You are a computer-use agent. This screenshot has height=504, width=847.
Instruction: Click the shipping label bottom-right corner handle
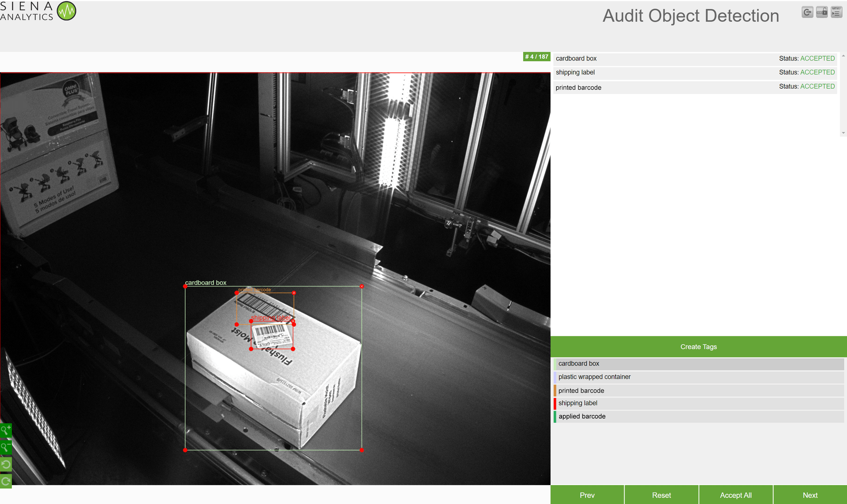[x=293, y=349]
